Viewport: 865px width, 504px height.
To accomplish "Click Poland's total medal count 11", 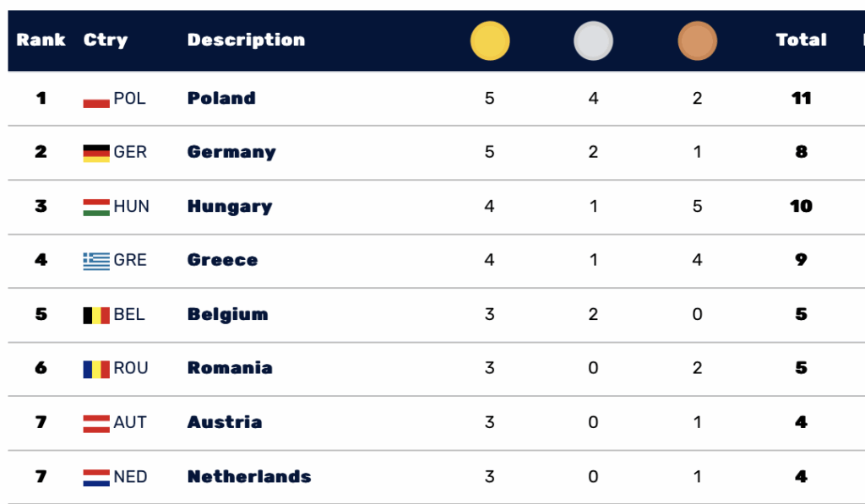I will (801, 98).
